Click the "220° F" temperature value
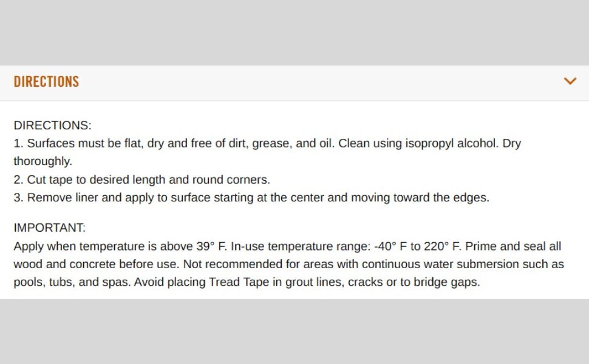The image size is (589, 364). 441,246
